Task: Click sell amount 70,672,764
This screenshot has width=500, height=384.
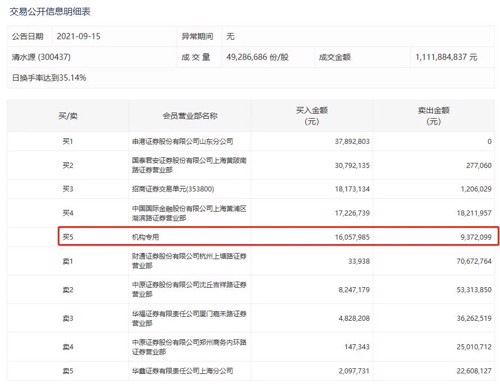Action: click(x=474, y=261)
